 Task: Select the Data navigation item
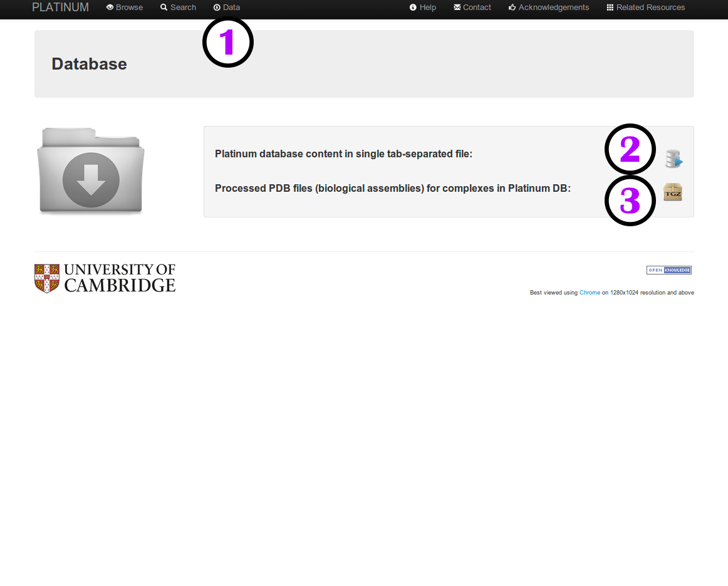coord(227,8)
